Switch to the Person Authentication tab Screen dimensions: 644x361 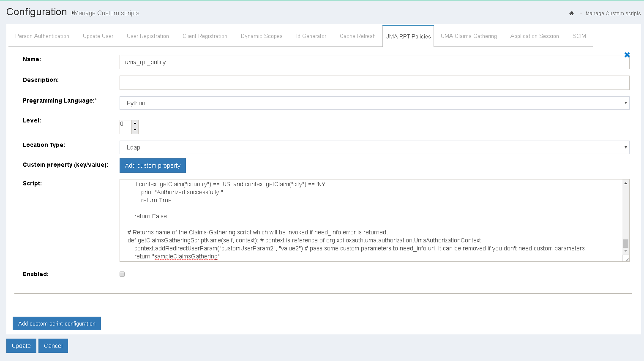pyautogui.click(x=42, y=36)
